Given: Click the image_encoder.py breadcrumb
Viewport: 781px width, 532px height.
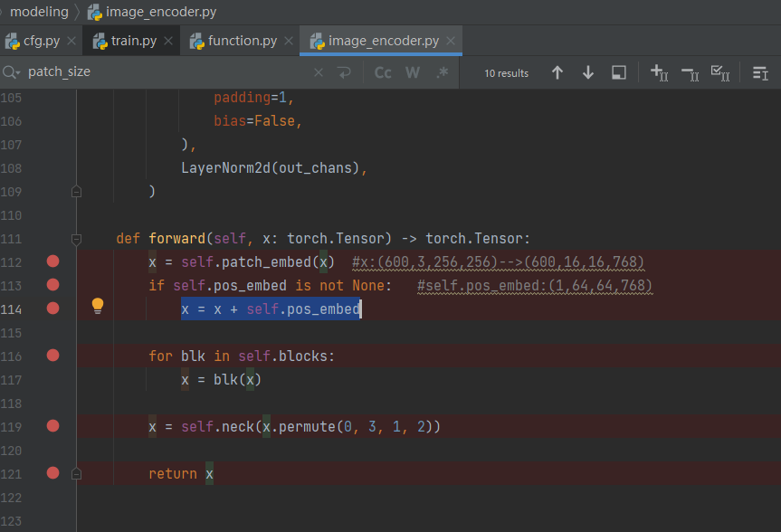Looking at the screenshot, I should 152,12.
